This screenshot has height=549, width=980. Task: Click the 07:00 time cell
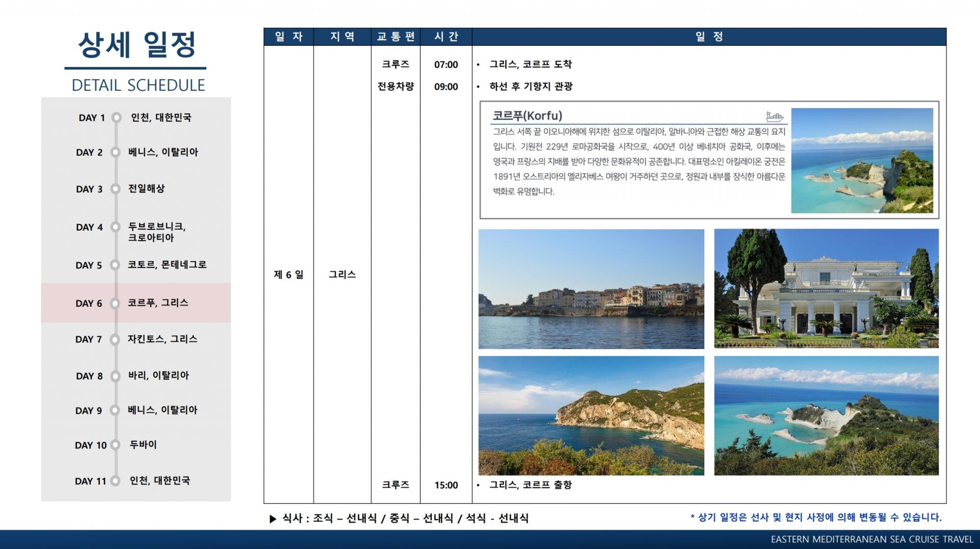pos(446,65)
